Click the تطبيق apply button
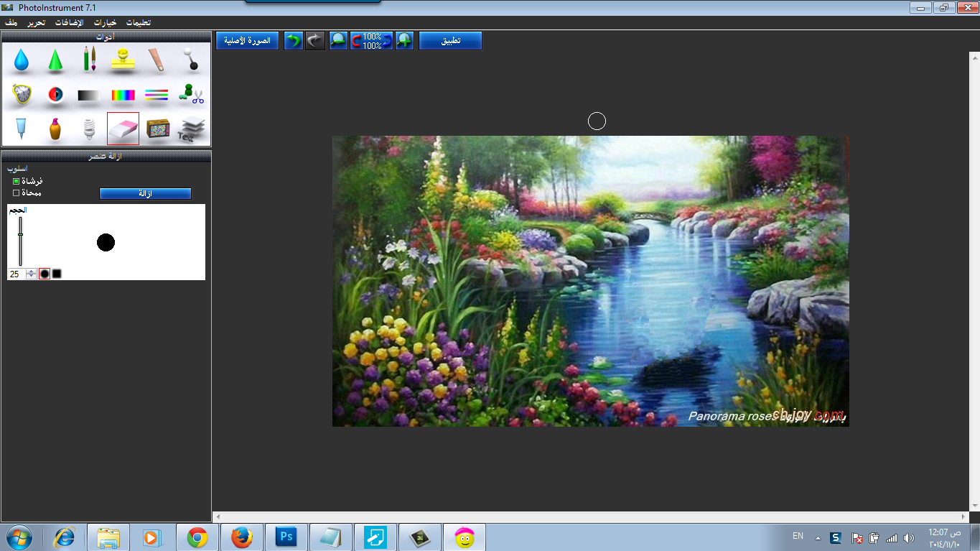 coord(451,40)
